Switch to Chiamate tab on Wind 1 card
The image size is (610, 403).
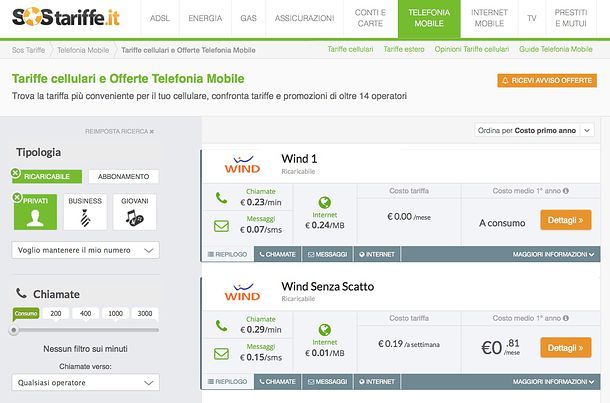pyautogui.click(x=278, y=254)
